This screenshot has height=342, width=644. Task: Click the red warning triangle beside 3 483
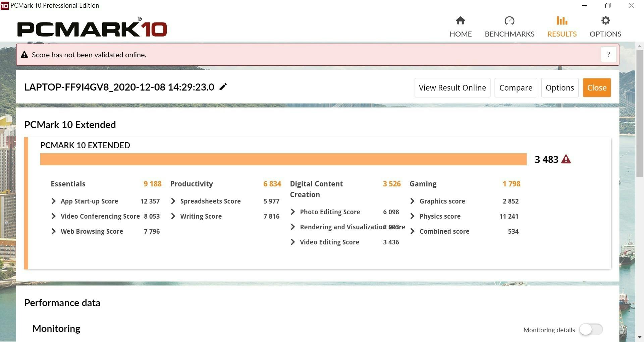click(566, 159)
